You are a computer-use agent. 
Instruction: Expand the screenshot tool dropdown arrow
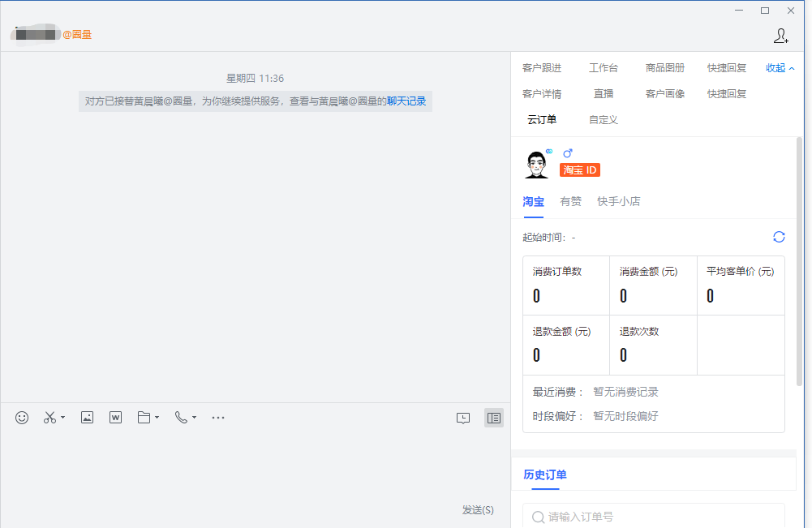(63, 419)
